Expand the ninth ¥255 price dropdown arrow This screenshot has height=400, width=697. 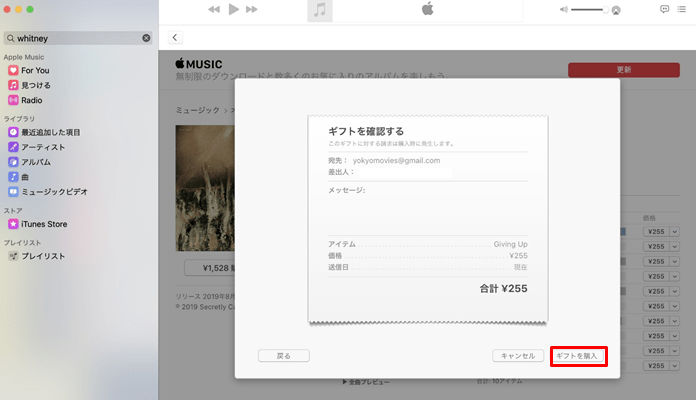coord(674,351)
